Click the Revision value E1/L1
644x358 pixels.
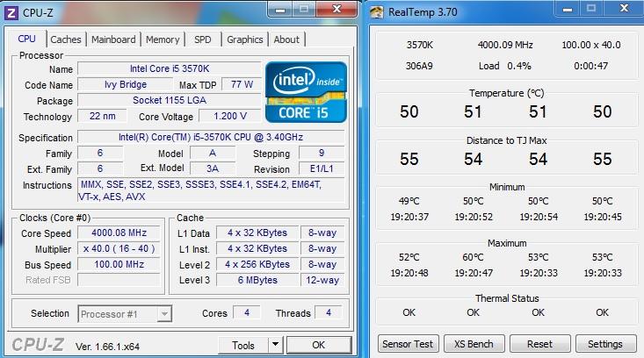pos(322,168)
